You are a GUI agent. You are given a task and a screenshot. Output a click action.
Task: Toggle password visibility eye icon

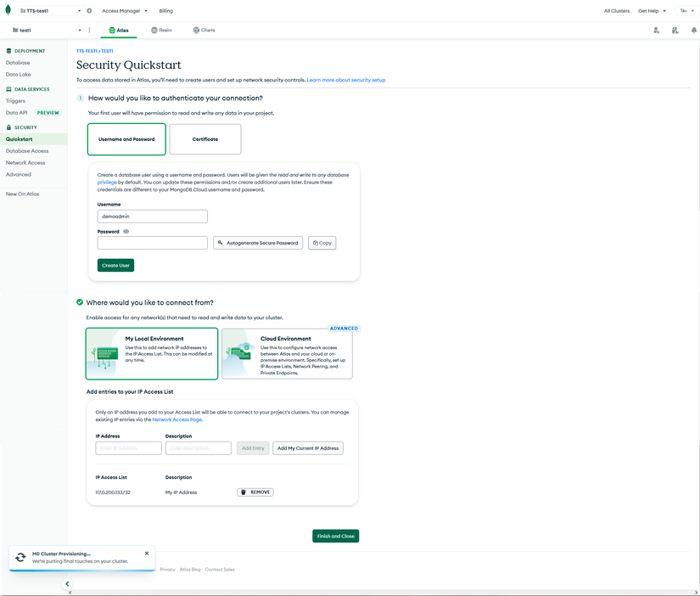click(x=126, y=232)
